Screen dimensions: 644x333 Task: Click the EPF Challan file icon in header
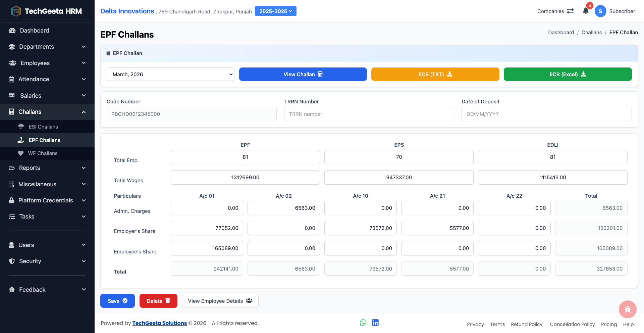[108, 53]
